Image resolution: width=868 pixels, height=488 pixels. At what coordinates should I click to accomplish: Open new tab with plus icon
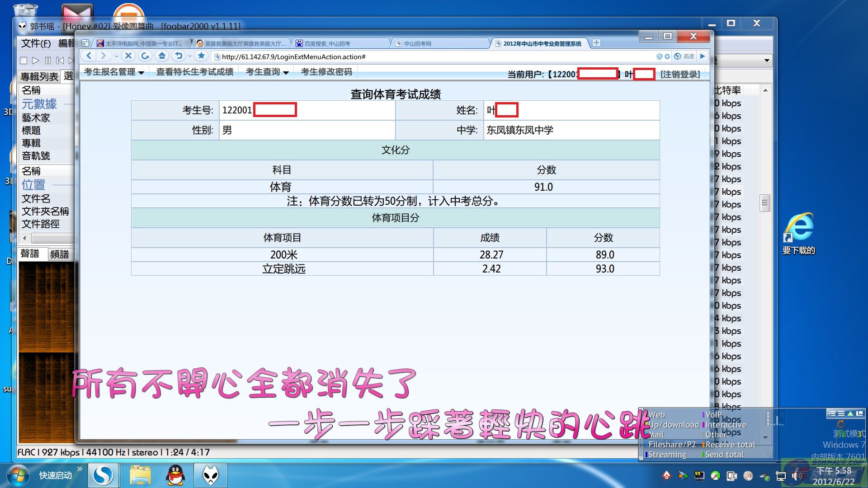pyautogui.click(x=596, y=43)
